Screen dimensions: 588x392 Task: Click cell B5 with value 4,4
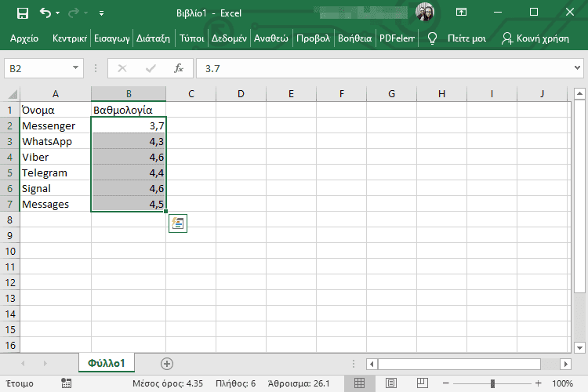[129, 173]
